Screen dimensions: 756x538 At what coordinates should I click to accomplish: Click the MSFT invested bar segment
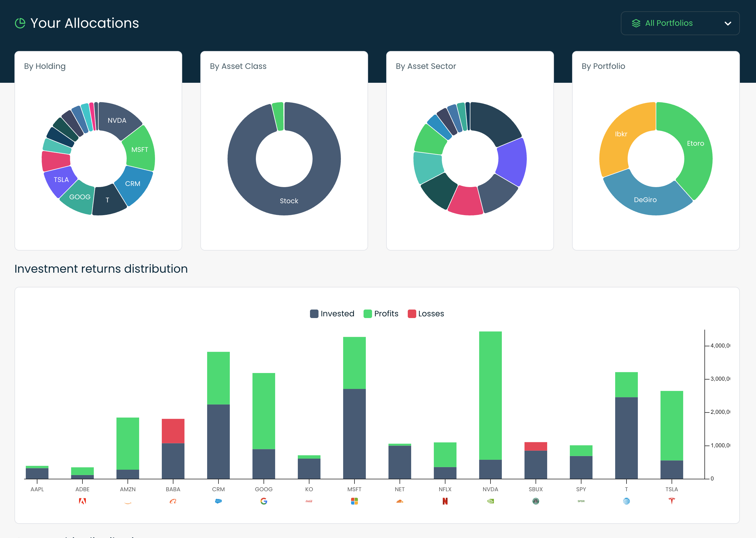coord(354,434)
